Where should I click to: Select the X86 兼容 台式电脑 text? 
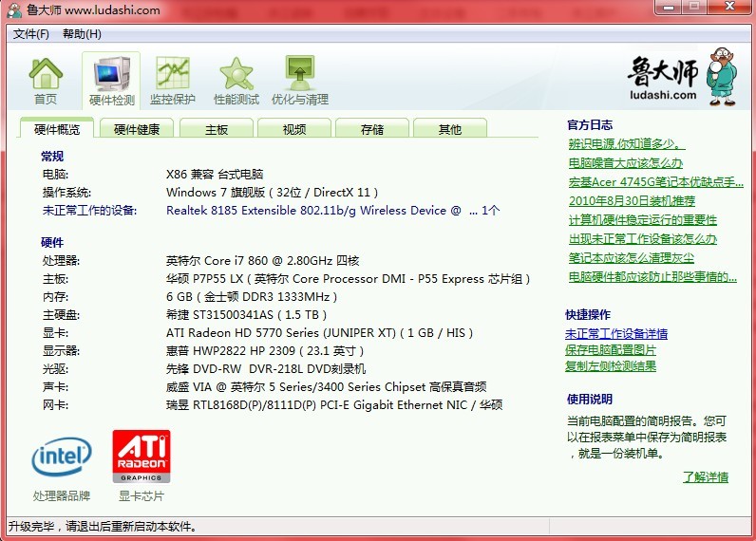[215, 175]
